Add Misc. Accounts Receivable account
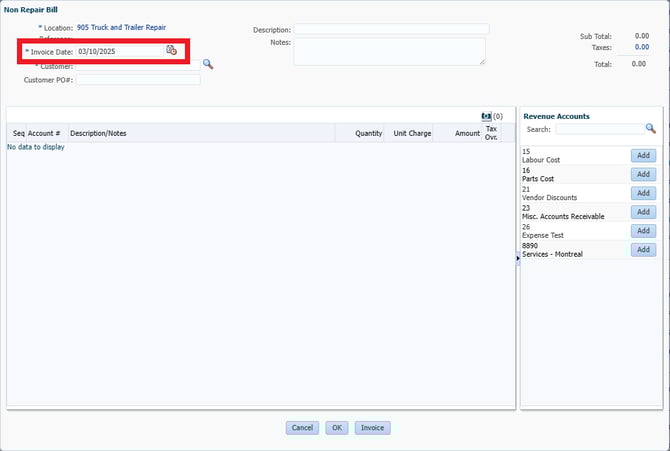 (x=643, y=212)
